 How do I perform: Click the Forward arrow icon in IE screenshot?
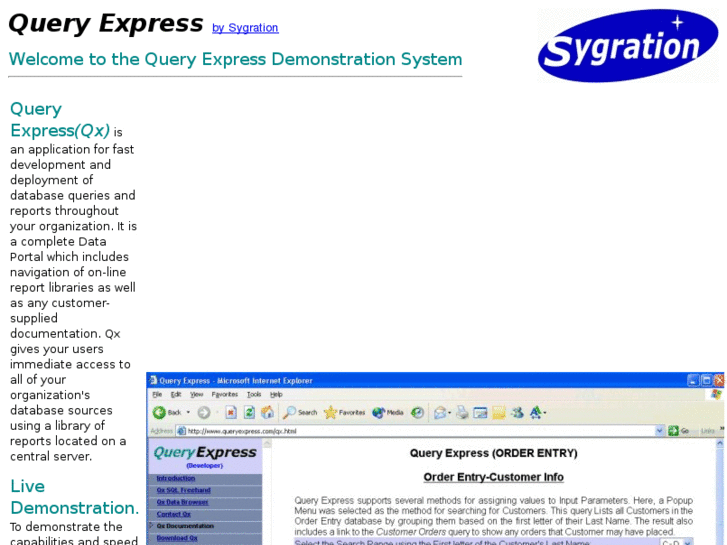pos(204,412)
